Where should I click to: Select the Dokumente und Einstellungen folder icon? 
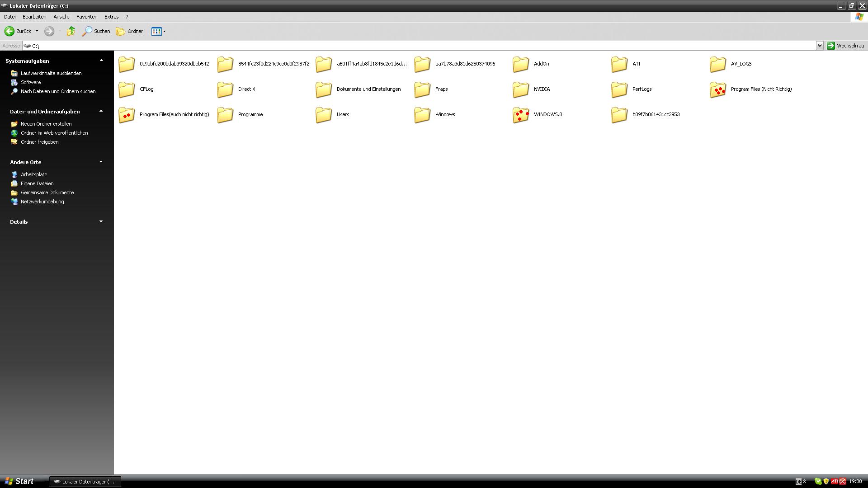pos(324,89)
